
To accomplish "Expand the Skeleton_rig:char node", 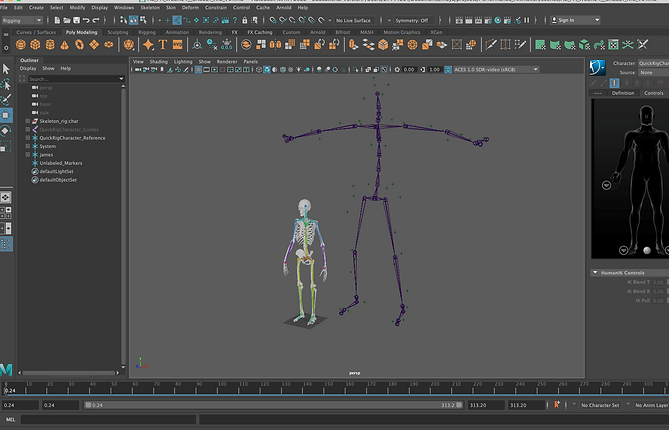I will coord(28,121).
